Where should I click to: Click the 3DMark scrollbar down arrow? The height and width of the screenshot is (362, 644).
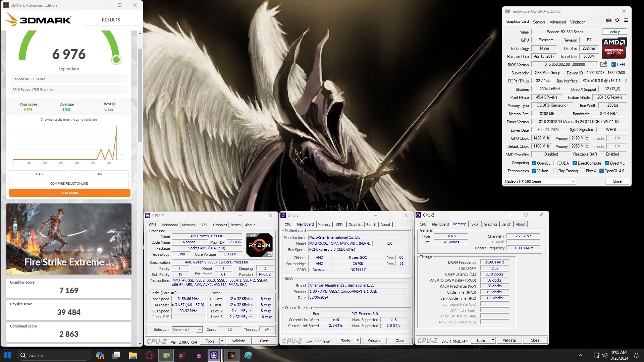tap(140, 344)
